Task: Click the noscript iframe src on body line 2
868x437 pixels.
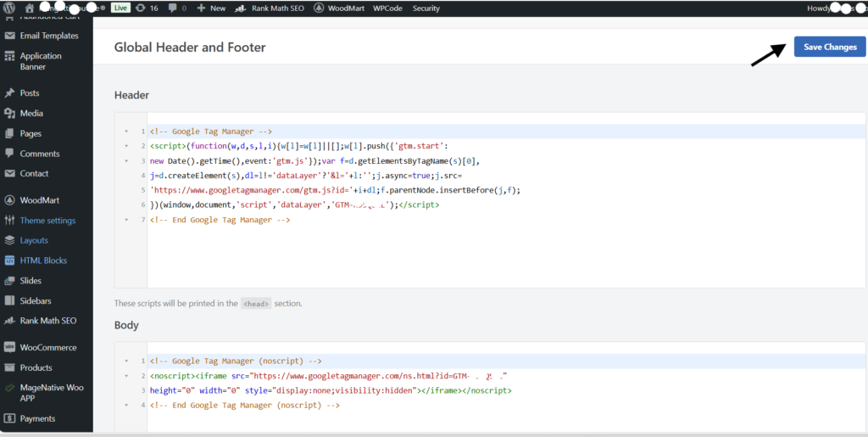Action: (x=369, y=376)
